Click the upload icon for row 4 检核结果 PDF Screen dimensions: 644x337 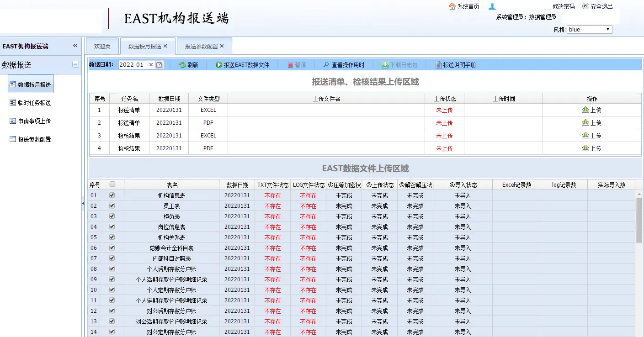[x=585, y=148]
